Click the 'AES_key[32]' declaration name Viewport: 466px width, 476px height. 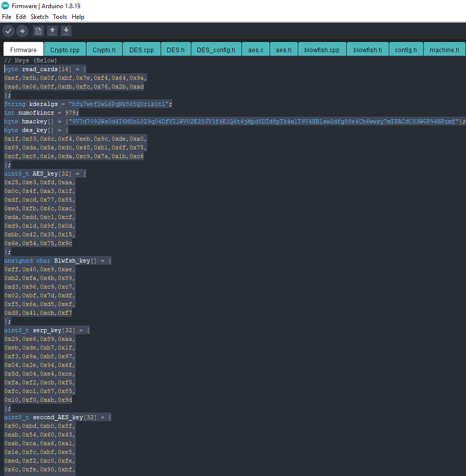click(x=52, y=174)
